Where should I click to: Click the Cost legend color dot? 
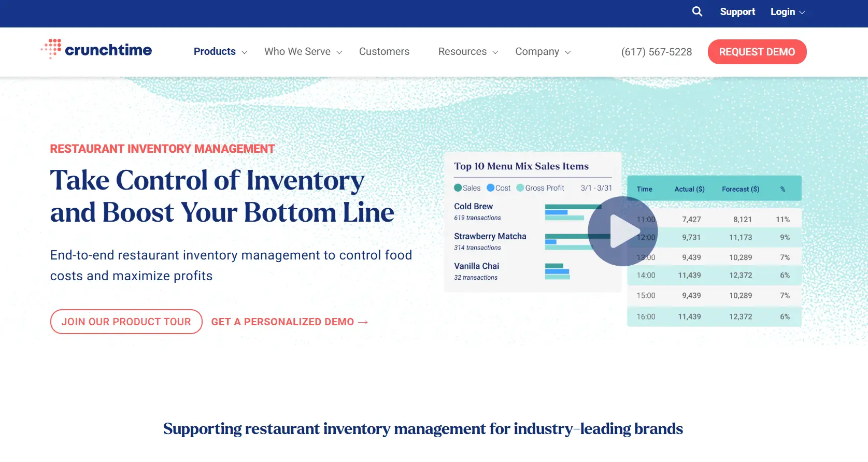pyautogui.click(x=490, y=188)
